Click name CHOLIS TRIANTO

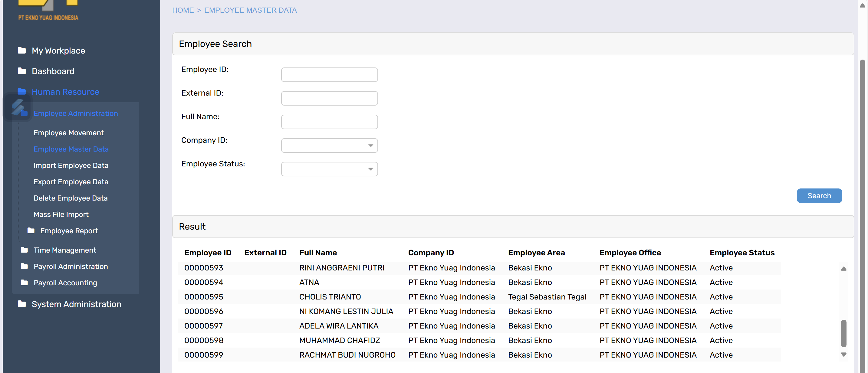click(330, 297)
